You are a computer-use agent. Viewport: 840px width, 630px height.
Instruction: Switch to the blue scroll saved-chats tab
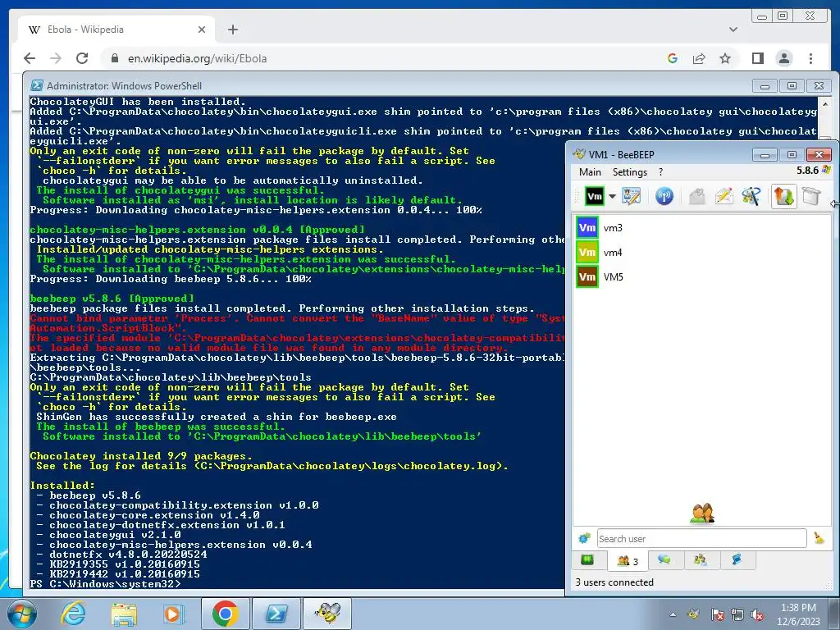click(737, 560)
